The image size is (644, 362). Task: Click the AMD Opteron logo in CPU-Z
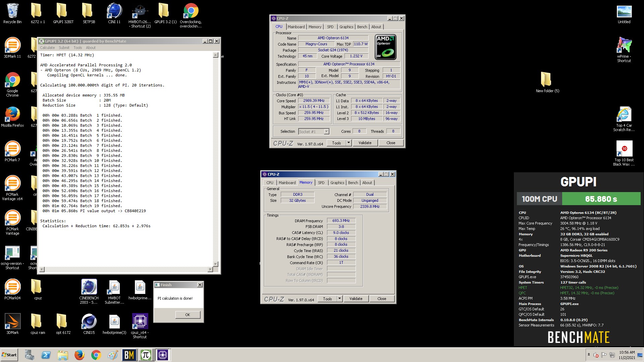point(386,47)
